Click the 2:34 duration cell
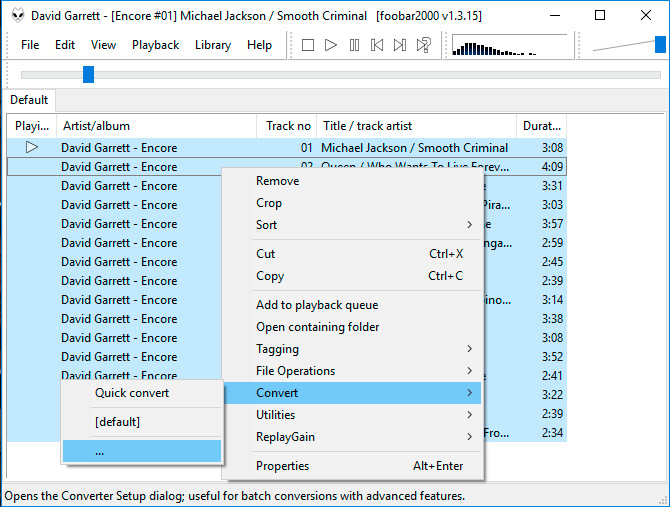 tap(552, 433)
